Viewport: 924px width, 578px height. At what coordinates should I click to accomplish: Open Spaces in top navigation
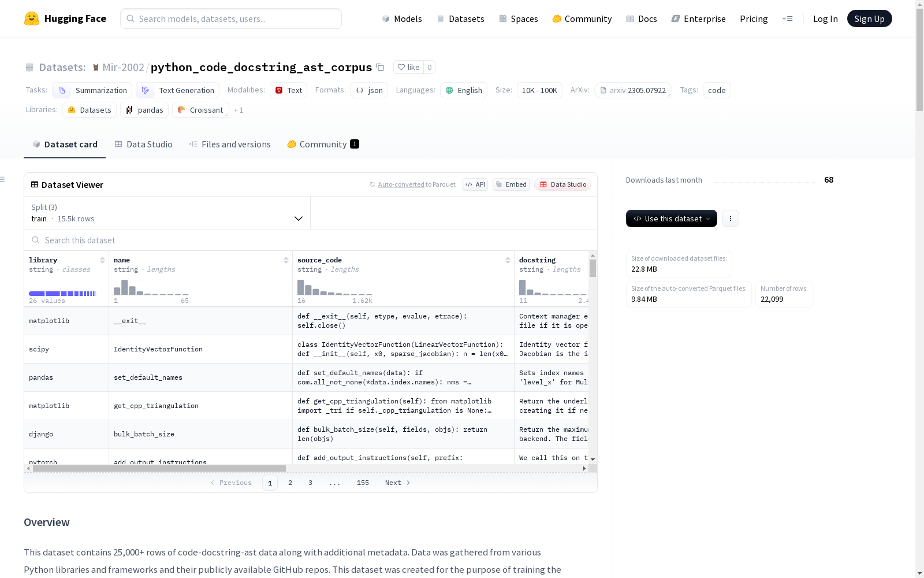pos(518,18)
